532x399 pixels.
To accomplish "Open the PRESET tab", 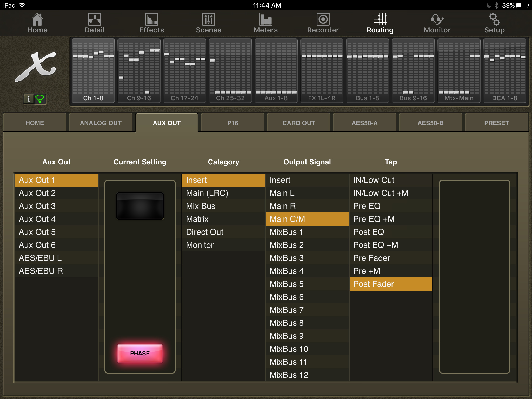I will (496, 123).
